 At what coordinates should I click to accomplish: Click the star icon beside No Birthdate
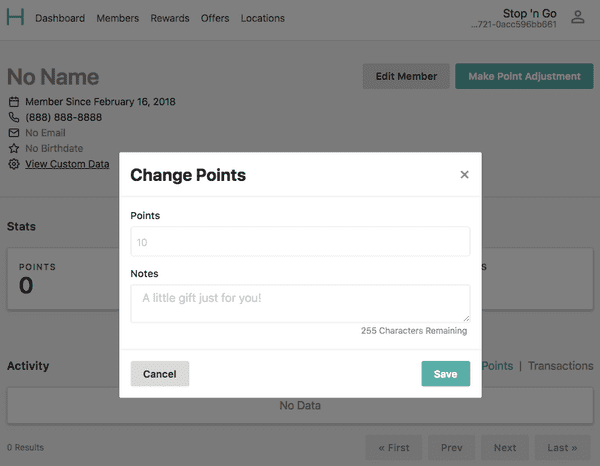click(14, 148)
